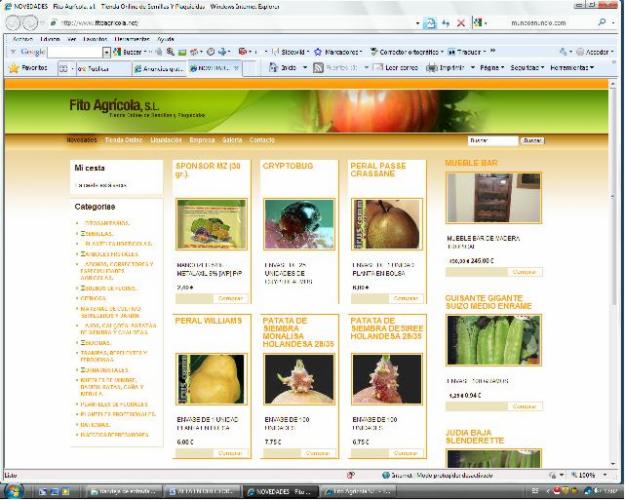Open the Ver menu
The image size is (625, 500).
(71, 39)
